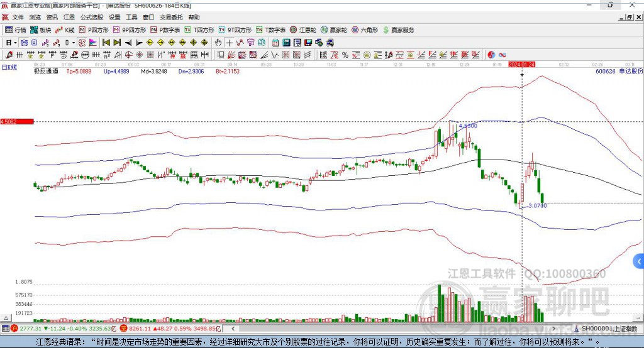Open the 9T四方形 tool

coord(235,30)
